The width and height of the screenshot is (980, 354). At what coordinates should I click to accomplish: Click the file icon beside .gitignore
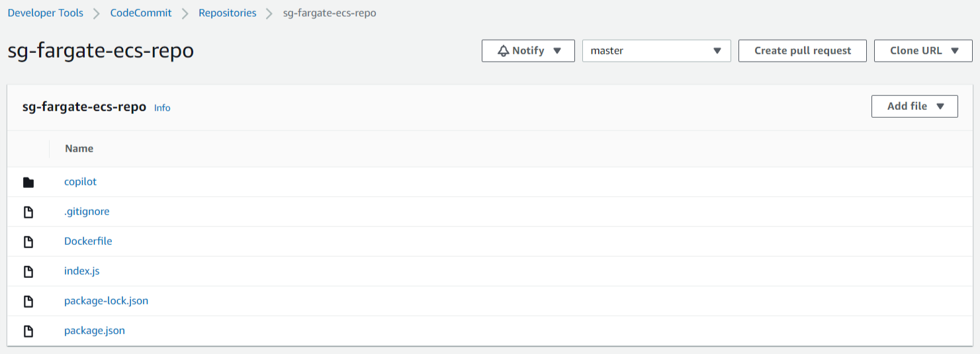point(28,212)
